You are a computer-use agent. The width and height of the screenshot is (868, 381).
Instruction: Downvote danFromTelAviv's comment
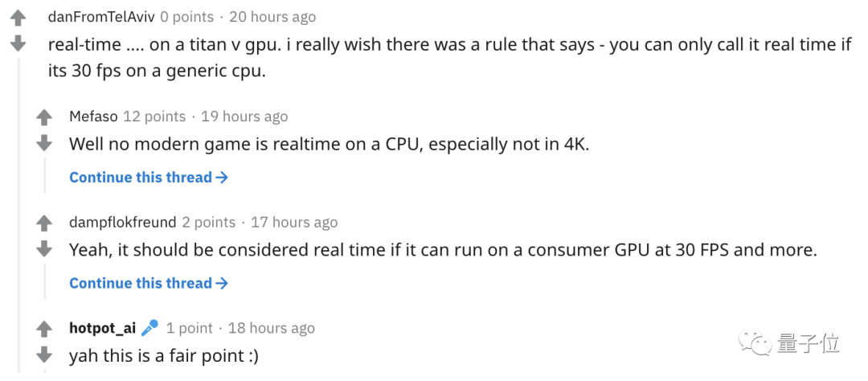[18, 43]
